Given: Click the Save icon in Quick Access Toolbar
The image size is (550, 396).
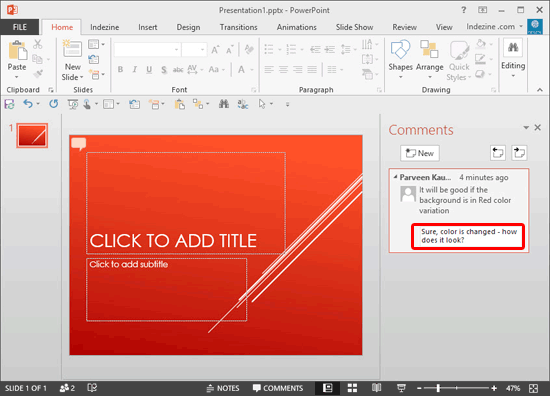Looking at the screenshot, I should point(9,104).
